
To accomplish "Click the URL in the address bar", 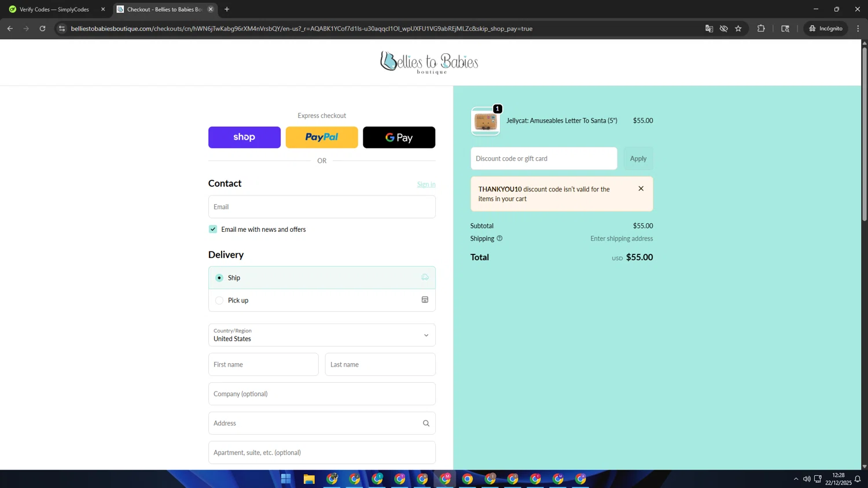I will pos(301,28).
